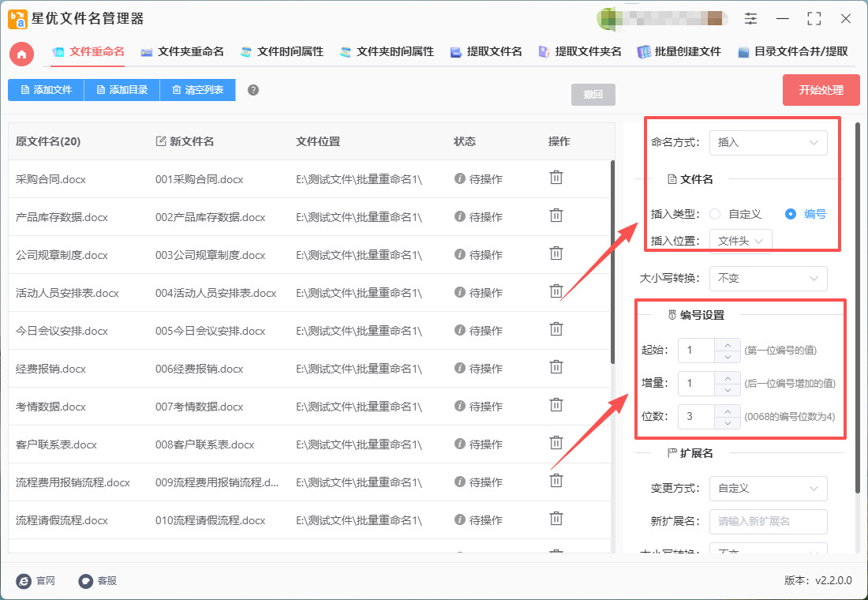Select the 编号 insert type radio
868x600 pixels.
pyautogui.click(x=791, y=214)
